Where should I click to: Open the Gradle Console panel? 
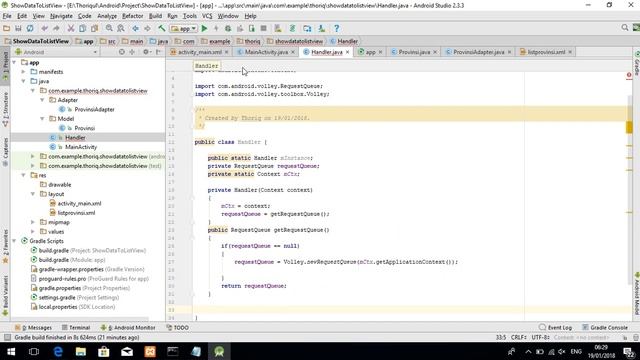pyautogui.click(x=605, y=327)
